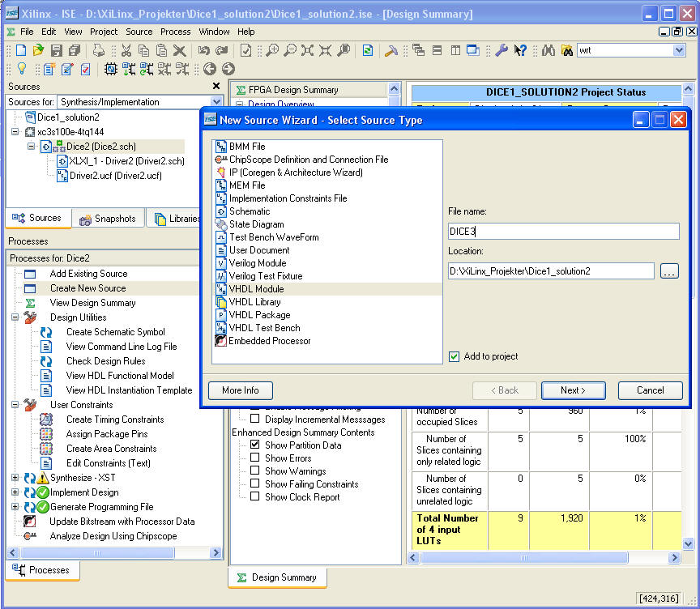The width and height of the screenshot is (700, 609).
Task: Click the What's This help cursor icon
Action: click(519, 50)
